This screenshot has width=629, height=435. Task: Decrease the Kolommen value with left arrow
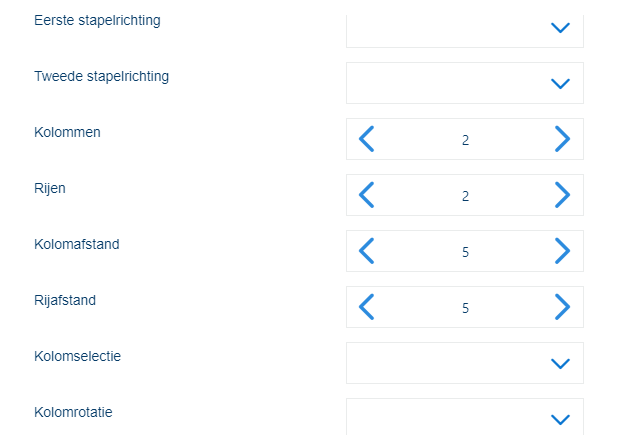coord(366,139)
